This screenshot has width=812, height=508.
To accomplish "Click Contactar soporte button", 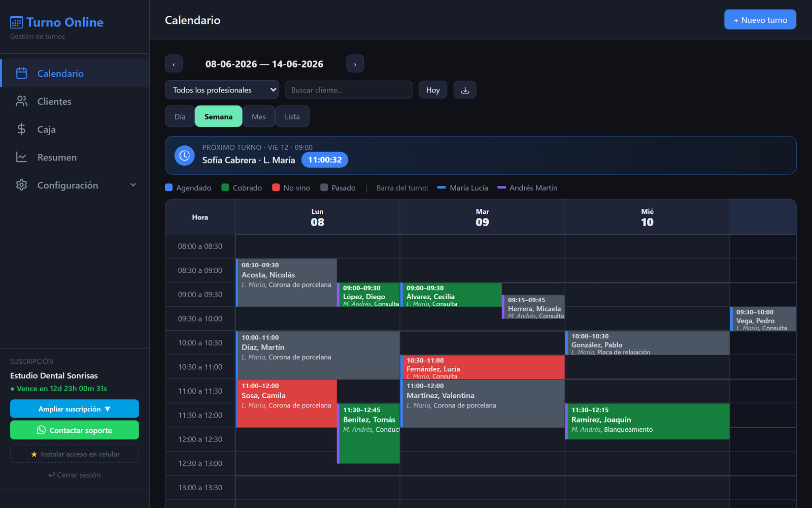I will (75, 430).
